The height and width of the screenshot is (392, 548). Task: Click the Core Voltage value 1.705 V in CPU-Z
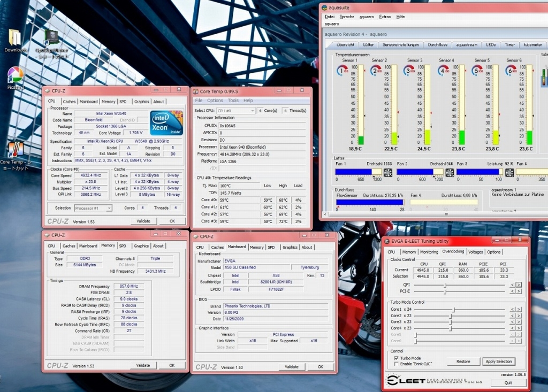135,133
